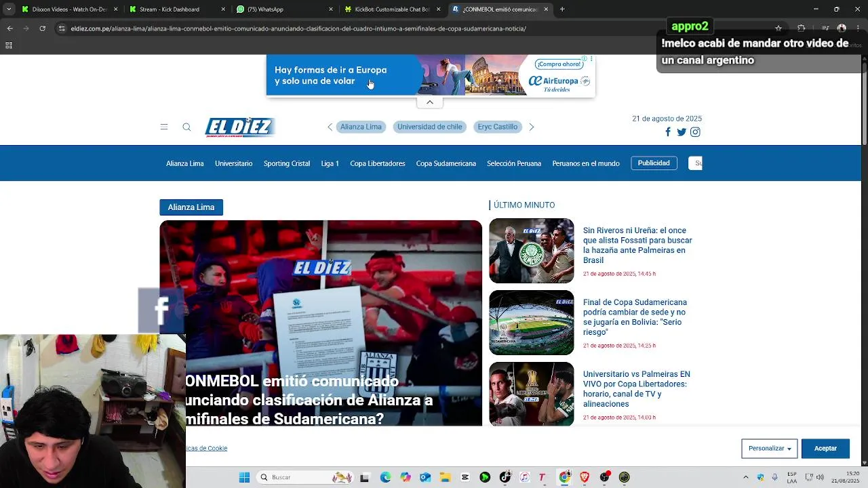This screenshot has width=868, height=488.
Task: Click the Alianza Lima category label
Action: pyautogui.click(x=191, y=207)
